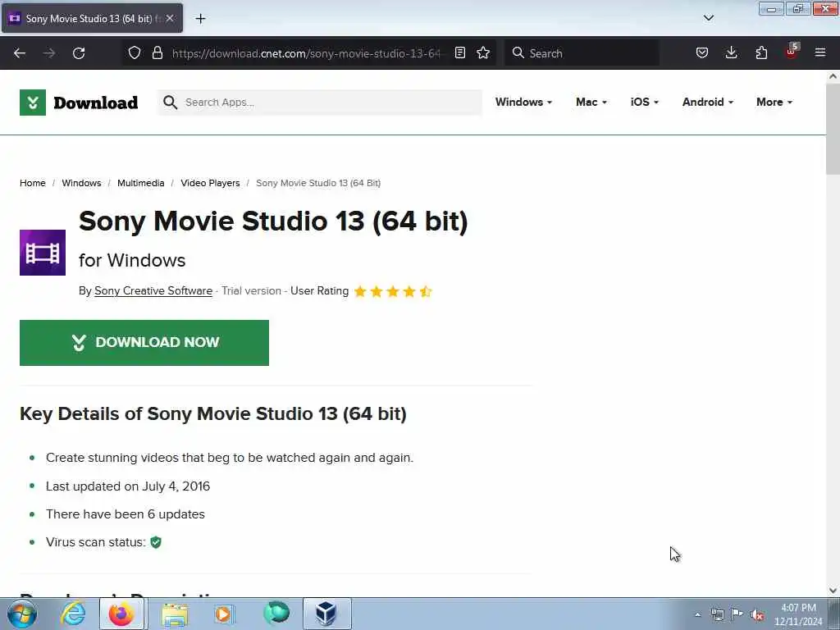840x630 pixels.
Task: Open the VirtualBox cube taskbar icon
Action: (x=326, y=614)
